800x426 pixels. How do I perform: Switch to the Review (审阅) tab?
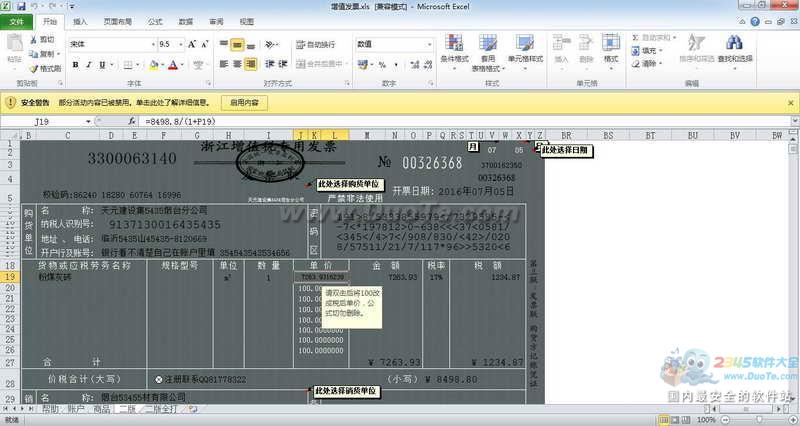[216, 21]
